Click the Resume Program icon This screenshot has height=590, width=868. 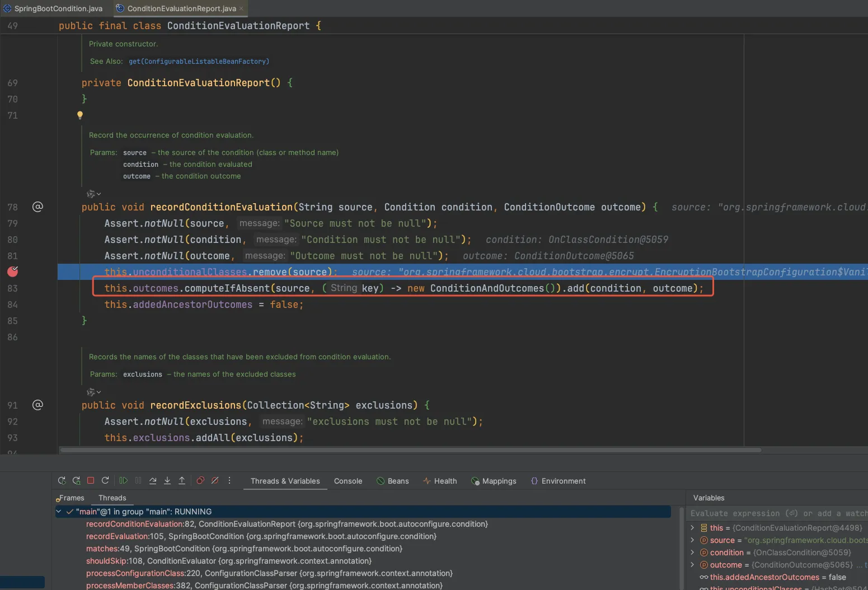pos(124,480)
